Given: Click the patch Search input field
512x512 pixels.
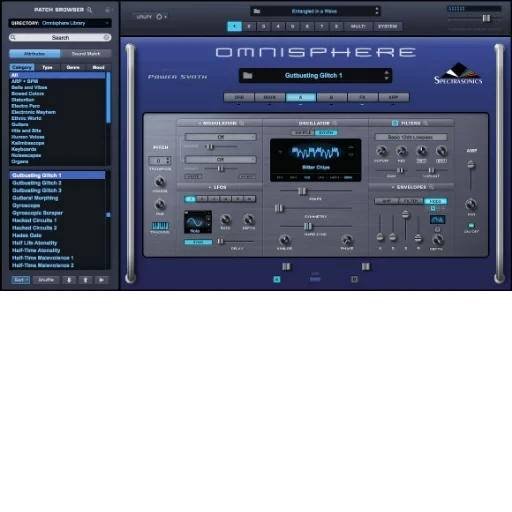Looking at the screenshot, I should 60,37.
